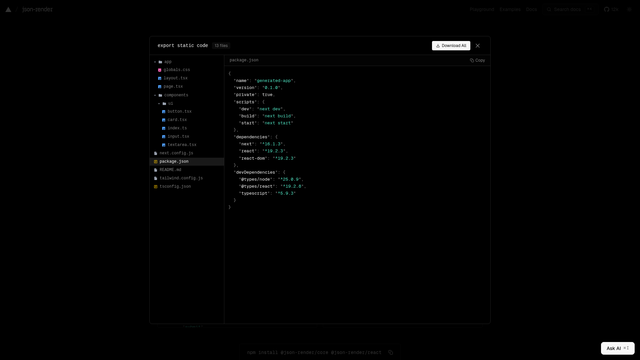Screen dimensions: 640x360
Task: Click the "typescript" line in code
Action: (267, 193)
